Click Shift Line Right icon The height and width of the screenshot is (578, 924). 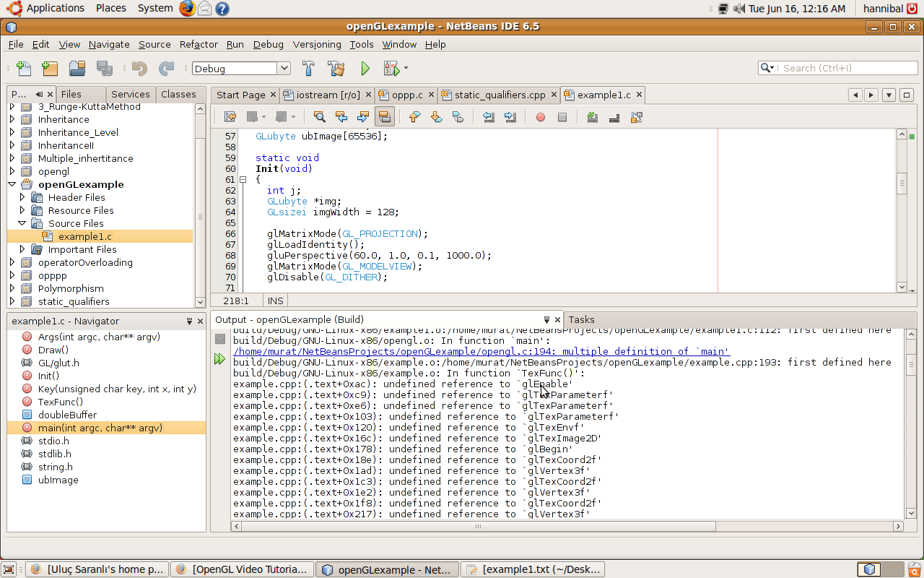(510, 116)
